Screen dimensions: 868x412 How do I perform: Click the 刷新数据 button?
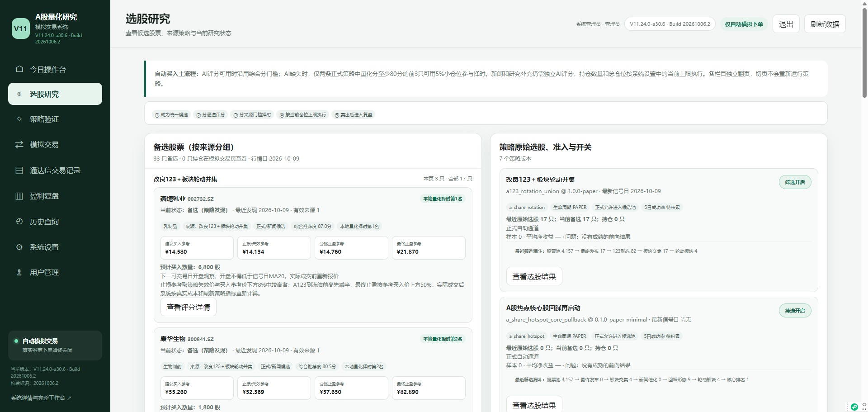[x=825, y=24]
